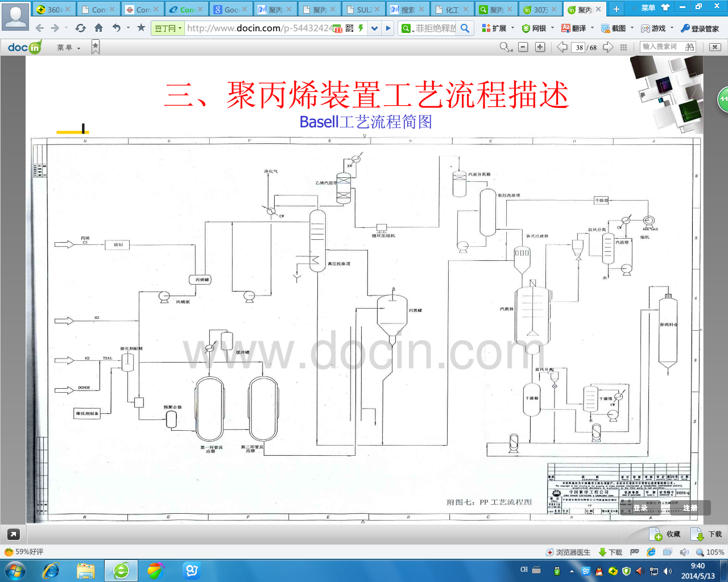
Task: Open the browser home page
Action: click(x=98, y=28)
